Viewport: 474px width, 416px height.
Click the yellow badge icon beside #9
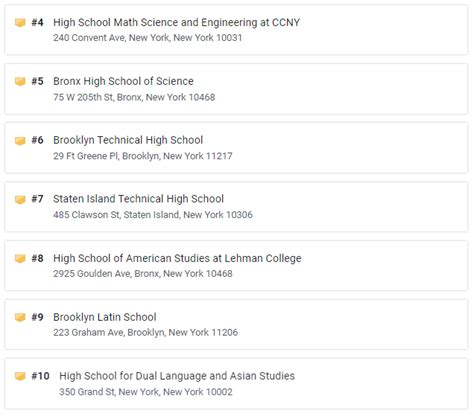coord(20,317)
